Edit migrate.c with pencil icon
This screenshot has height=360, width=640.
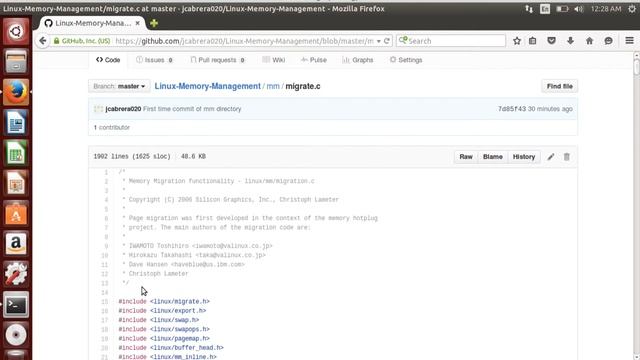[x=551, y=157]
